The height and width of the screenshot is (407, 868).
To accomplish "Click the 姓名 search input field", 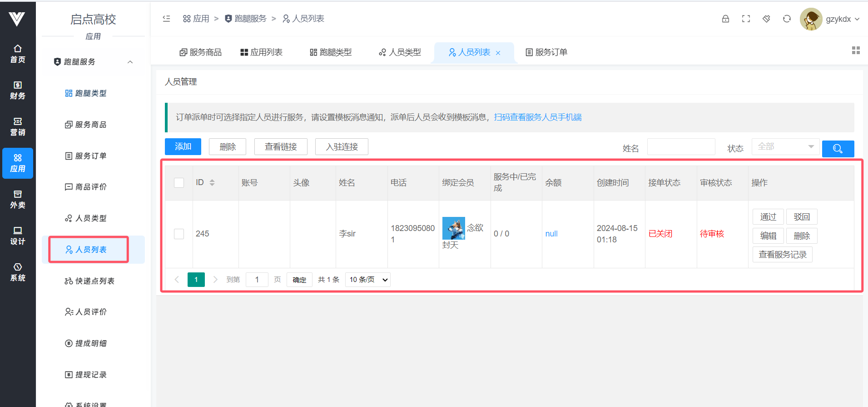I will (x=680, y=147).
